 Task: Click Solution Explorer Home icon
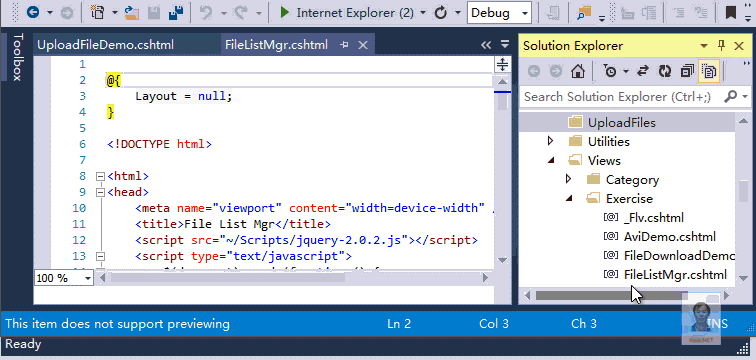(x=578, y=72)
